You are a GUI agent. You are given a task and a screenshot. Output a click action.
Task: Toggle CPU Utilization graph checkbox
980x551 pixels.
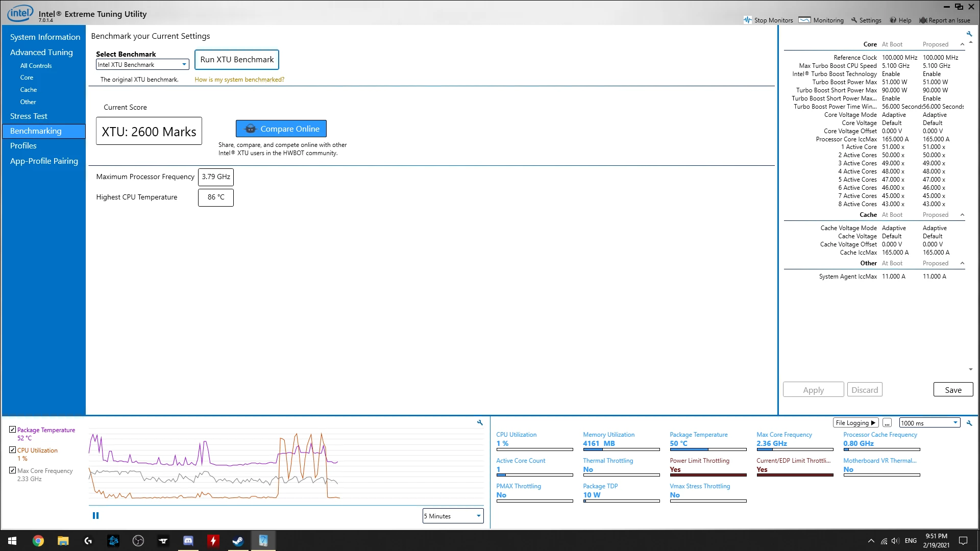pos(12,450)
